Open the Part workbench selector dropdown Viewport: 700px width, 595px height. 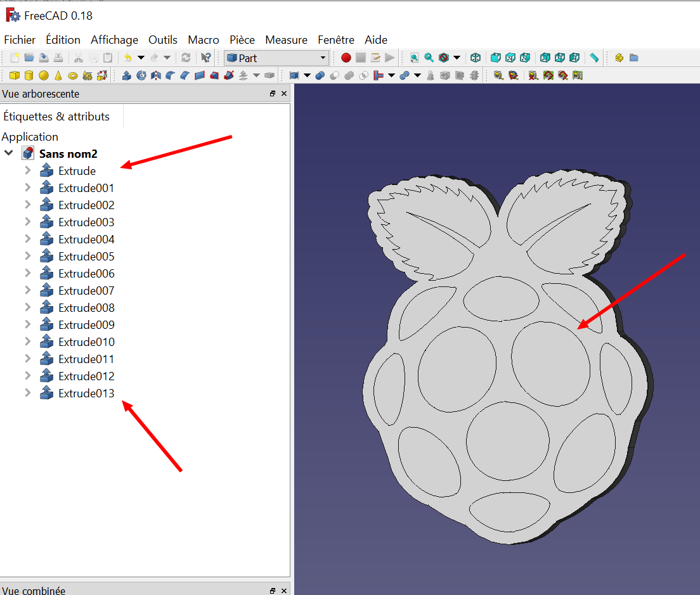click(x=276, y=58)
